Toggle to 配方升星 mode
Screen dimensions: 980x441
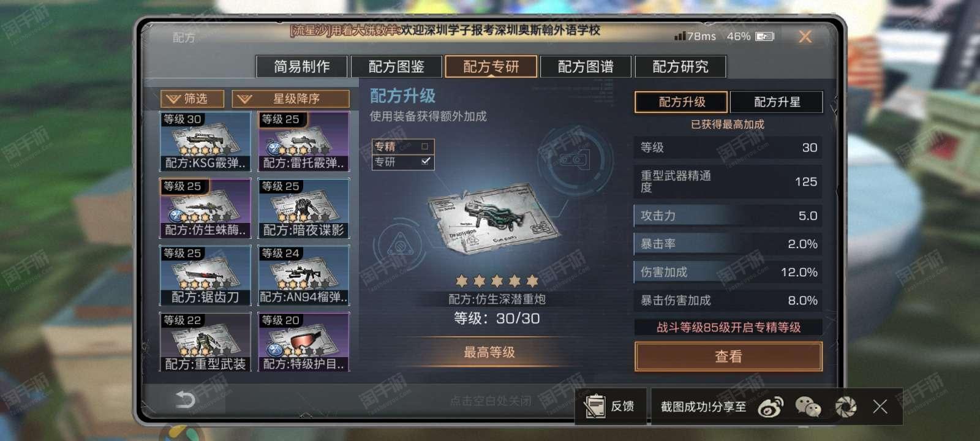tap(776, 102)
